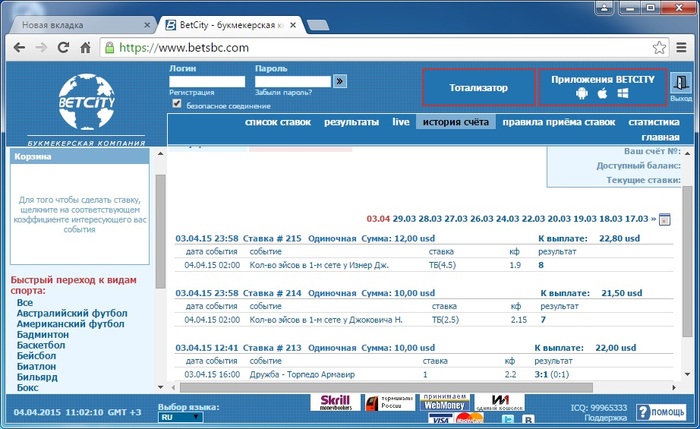Click horizontal scrollbar right arrow

pyautogui.click(x=674, y=387)
